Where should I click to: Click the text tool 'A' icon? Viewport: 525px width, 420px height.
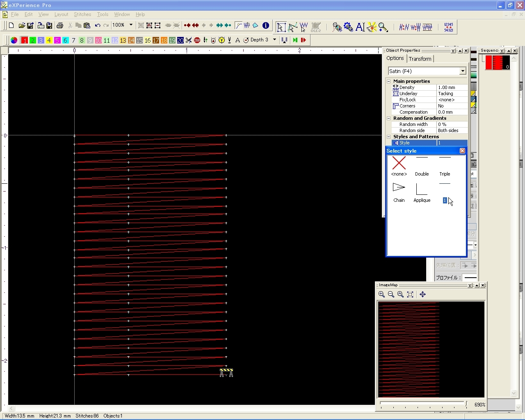click(360, 27)
